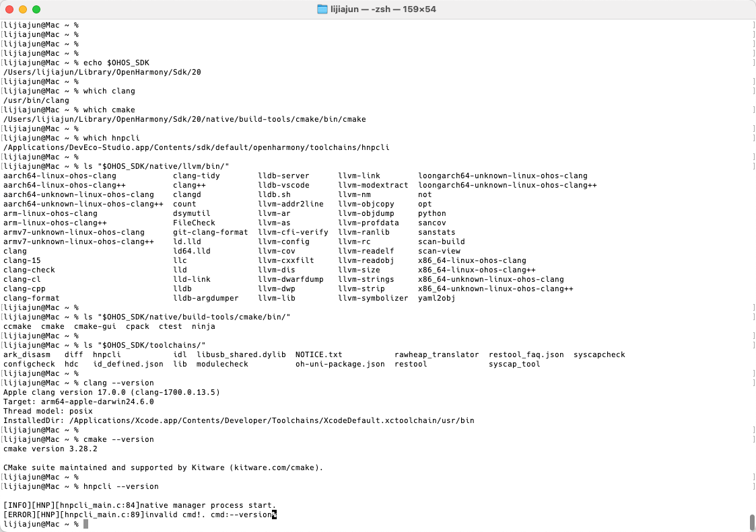Image resolution: width=756 pixels, height=532 pixels.
Task: Click 'lldb-argdumper' entry
Action: (206, 299)
